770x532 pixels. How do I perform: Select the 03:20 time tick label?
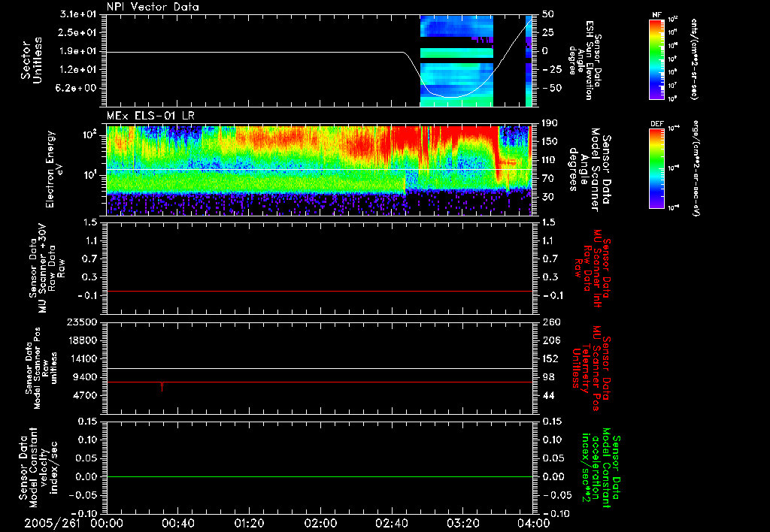[x=462, y=523]
